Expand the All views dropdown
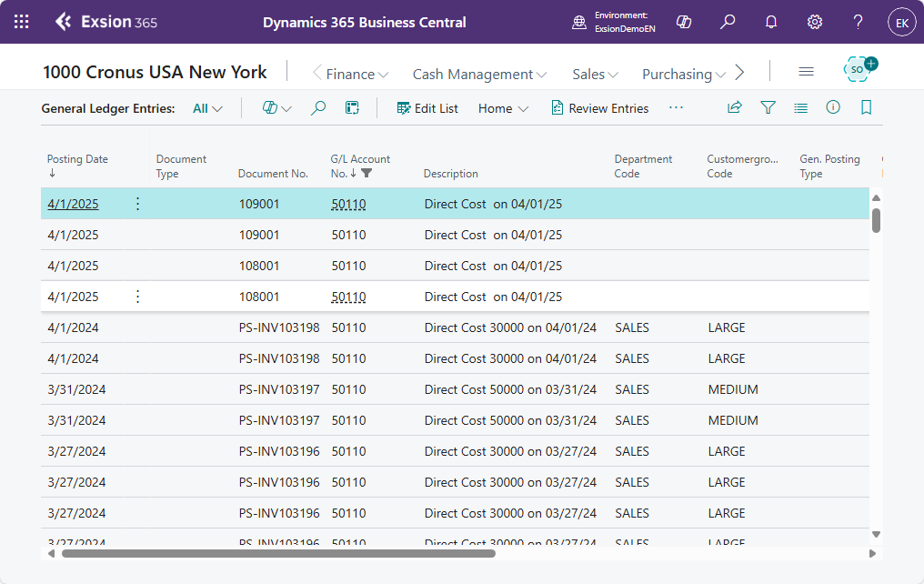 (x=207, y=108)
